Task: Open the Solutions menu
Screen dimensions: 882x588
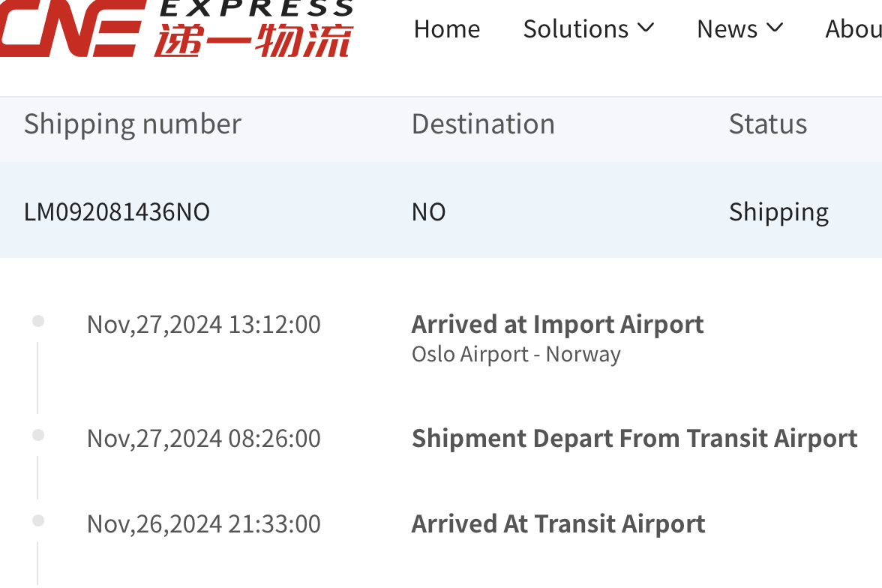Action: point(576,28)
